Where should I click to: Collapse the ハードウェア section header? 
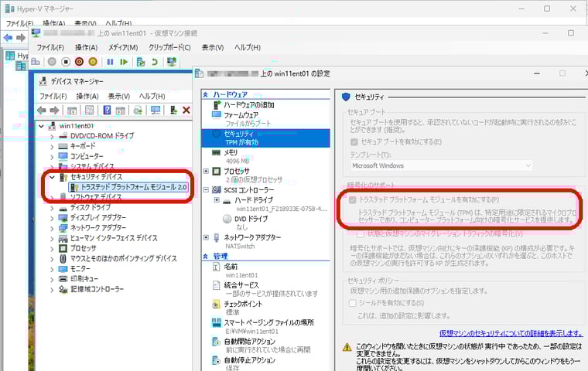(206, 95)
